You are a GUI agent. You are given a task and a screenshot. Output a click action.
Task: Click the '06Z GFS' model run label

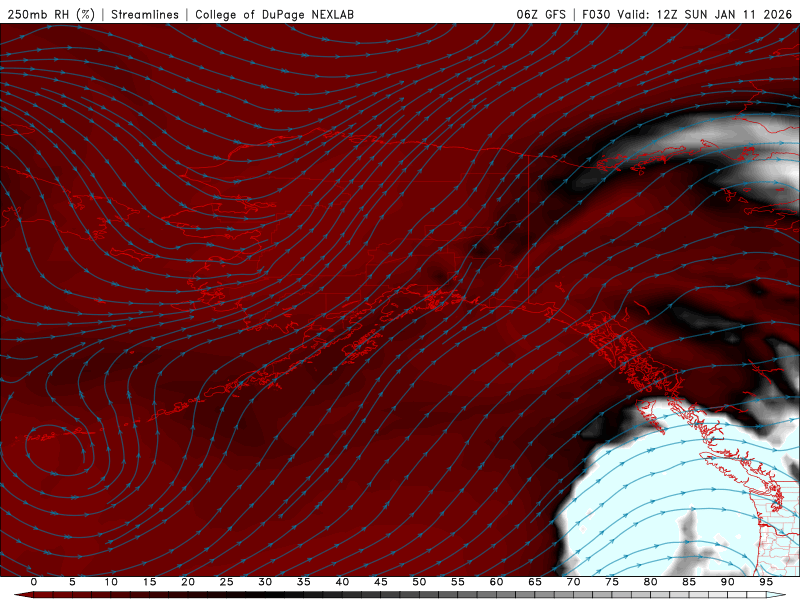pos(541,14)
